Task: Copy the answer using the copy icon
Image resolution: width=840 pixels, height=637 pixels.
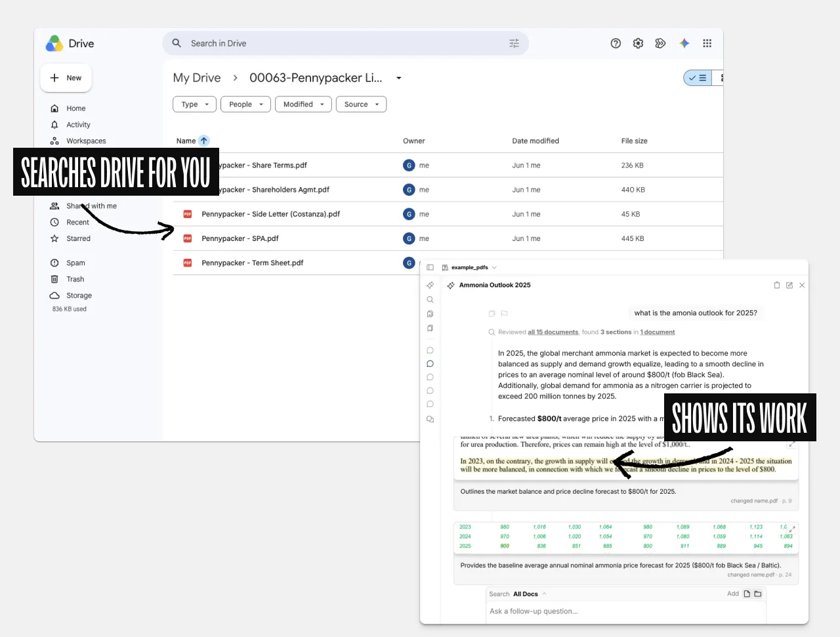Action: 492,313
